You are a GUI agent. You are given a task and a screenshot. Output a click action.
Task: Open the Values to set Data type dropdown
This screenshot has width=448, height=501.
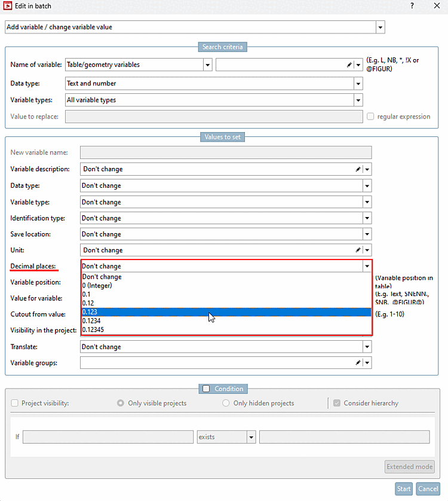(367, 186)
